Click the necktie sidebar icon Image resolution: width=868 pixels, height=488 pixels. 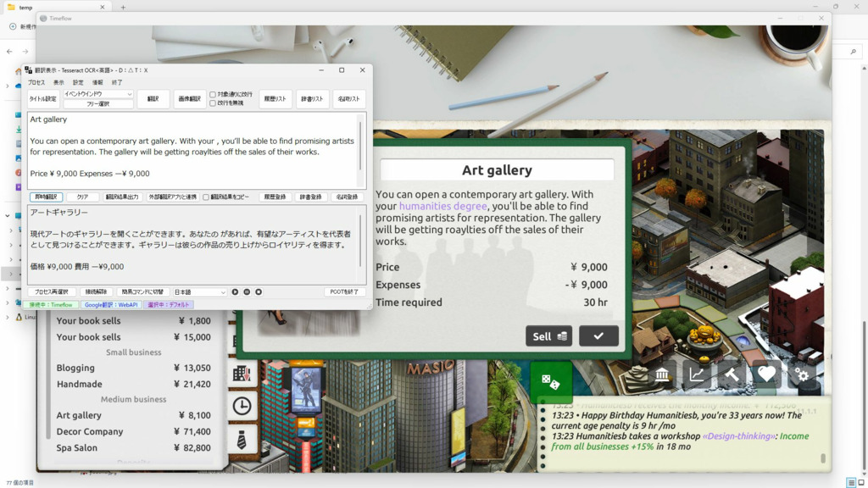pyautogui.click(x=242, y=440)
